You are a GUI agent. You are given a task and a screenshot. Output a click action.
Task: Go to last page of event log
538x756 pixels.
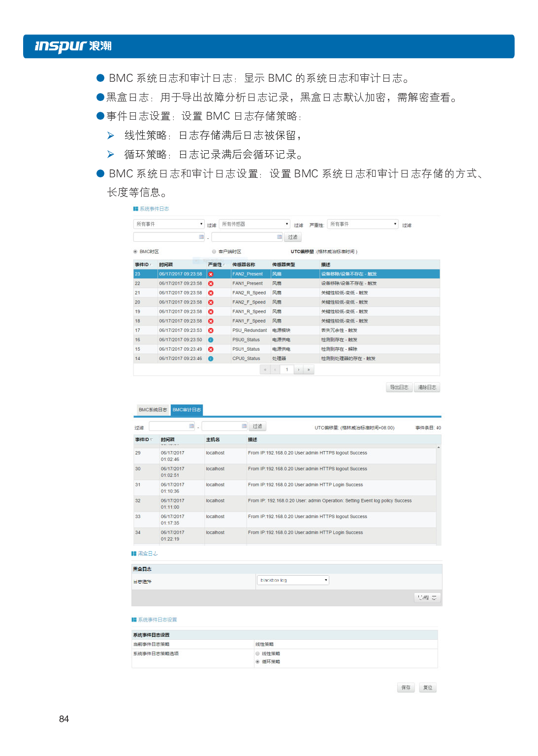click(x=309, y=369)
